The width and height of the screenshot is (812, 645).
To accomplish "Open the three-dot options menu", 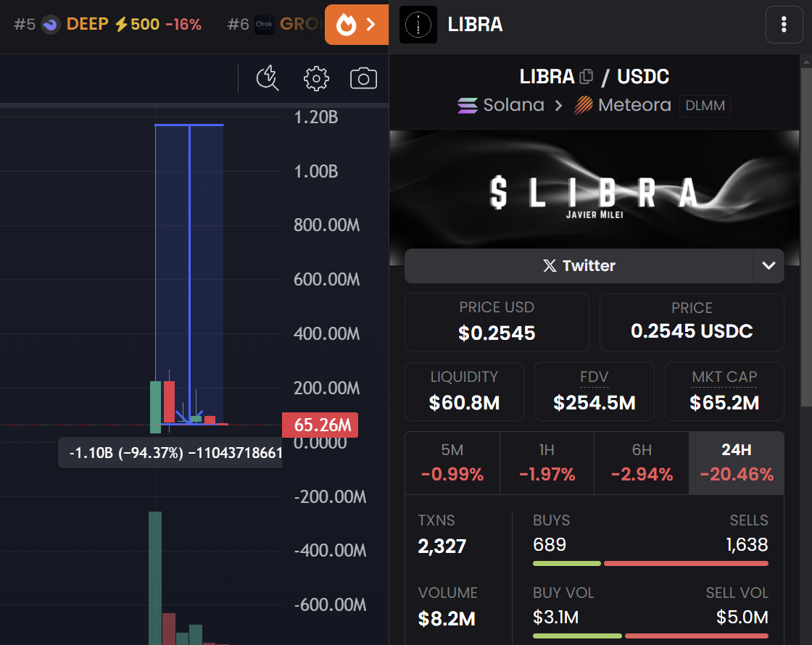I will click(x=784, y=25).
